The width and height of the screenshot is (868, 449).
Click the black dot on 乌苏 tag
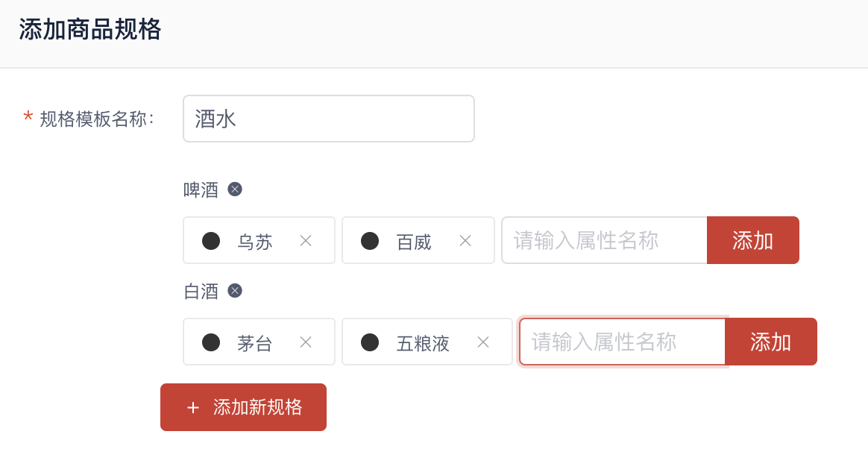pos(211,241)
